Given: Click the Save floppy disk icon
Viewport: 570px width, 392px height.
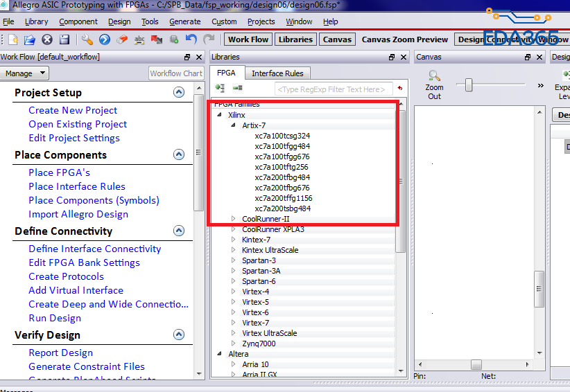Looking at the screenshot, I should coord(64,39).
